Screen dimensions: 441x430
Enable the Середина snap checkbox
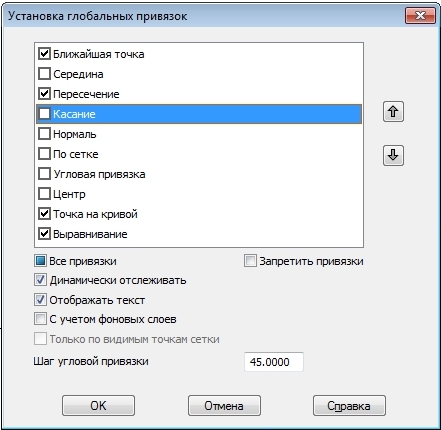(x=44, y=74)
